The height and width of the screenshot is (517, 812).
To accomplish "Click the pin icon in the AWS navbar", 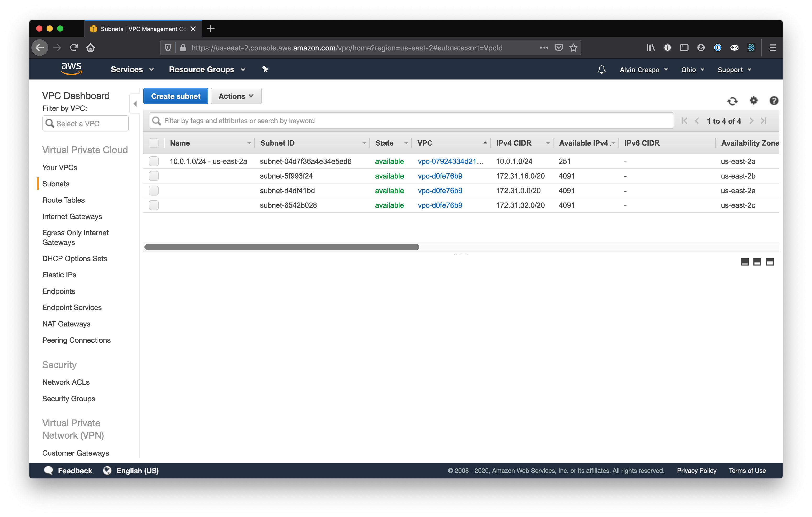I will 265,69.
